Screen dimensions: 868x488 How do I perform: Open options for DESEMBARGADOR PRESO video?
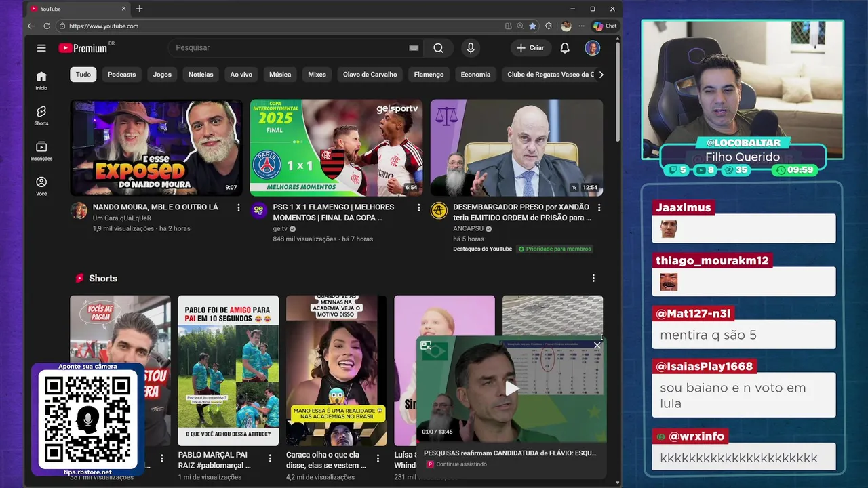coord(599,208)
